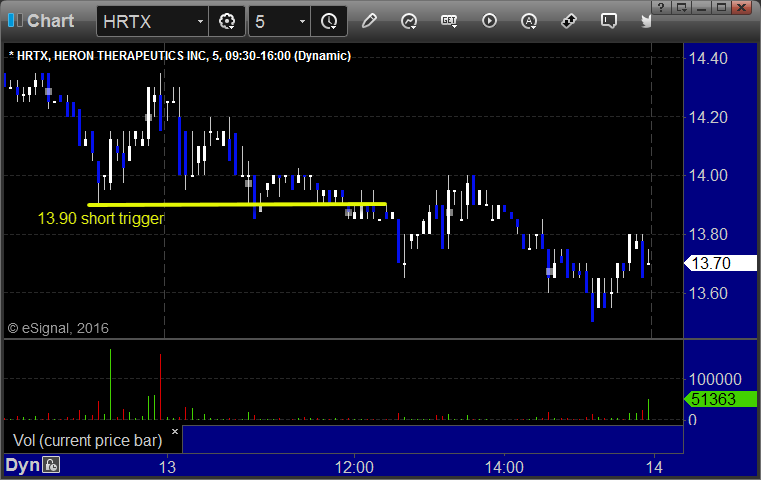Open symbol settings gear menu
The width and height of the screenshot is (761, 480).
[227, 21]
